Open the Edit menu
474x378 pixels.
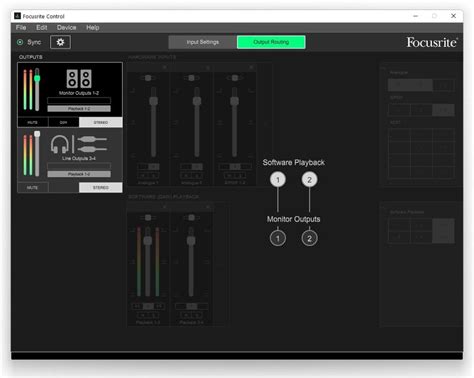point(42,28)
